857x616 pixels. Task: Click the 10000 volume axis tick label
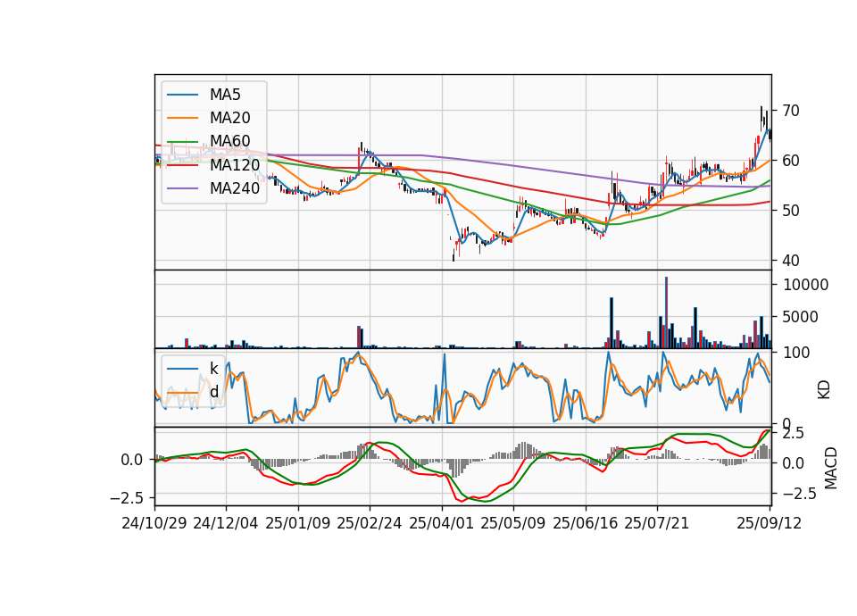pyautogui.click(x=805, y=285)
